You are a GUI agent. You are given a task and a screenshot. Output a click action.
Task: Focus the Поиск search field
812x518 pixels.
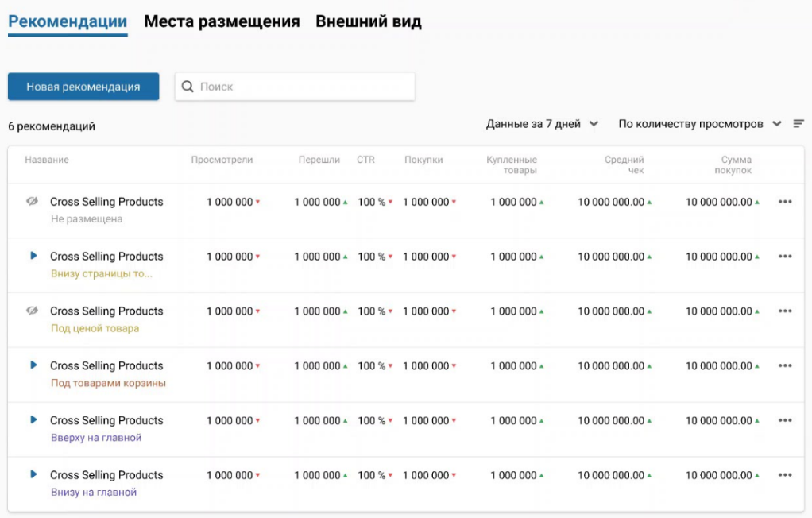point(295,87)
